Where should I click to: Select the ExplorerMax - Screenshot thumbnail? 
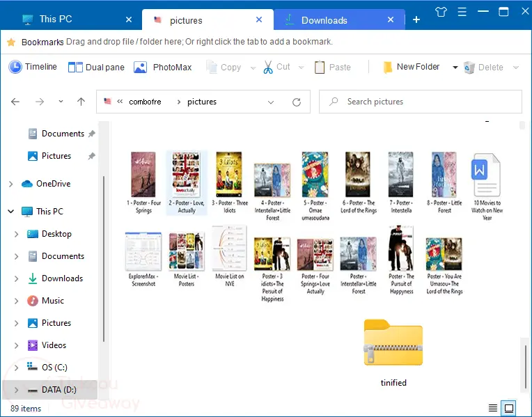coord(143,260)
